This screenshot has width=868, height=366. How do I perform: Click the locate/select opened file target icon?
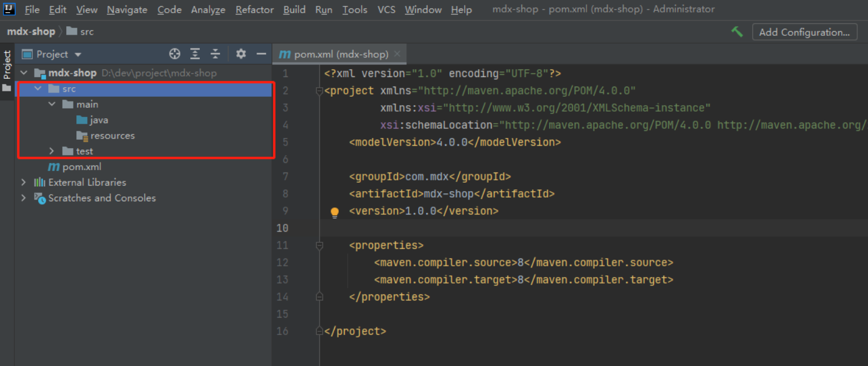[174, 54]
